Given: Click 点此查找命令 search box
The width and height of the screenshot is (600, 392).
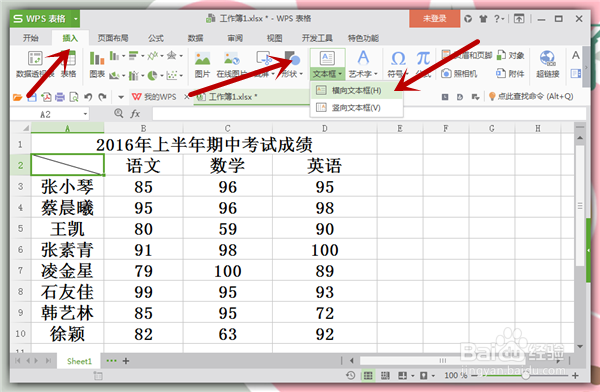Looking at the screenshot, I should pyautogui.click(x=531, y=96).
